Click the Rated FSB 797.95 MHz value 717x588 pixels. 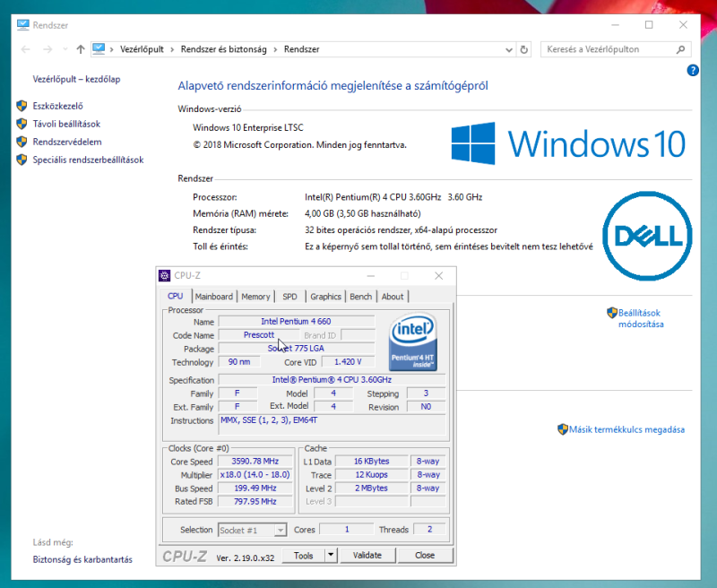(255, 501)
